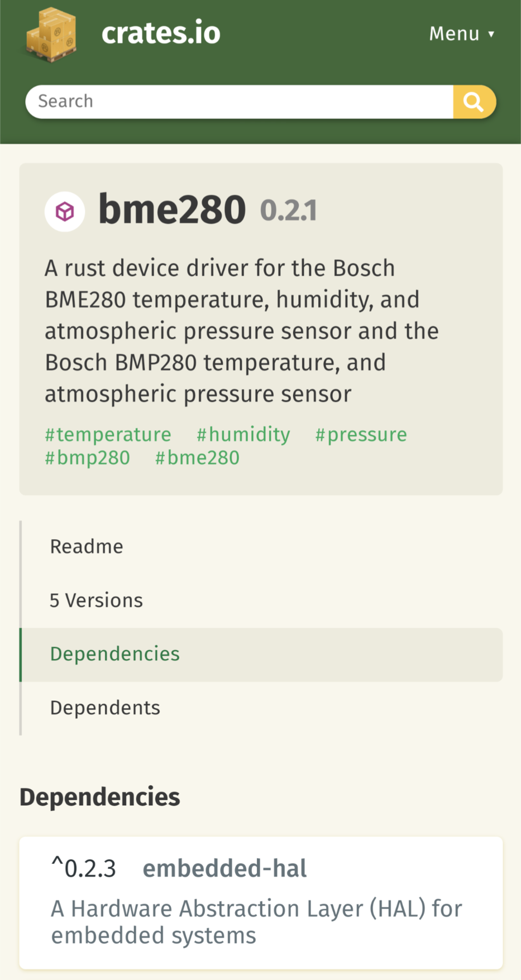Click the Menu dropdown arrow
Image resolution: width=521 pixels, height=980 pixels.
click(491, 34)
